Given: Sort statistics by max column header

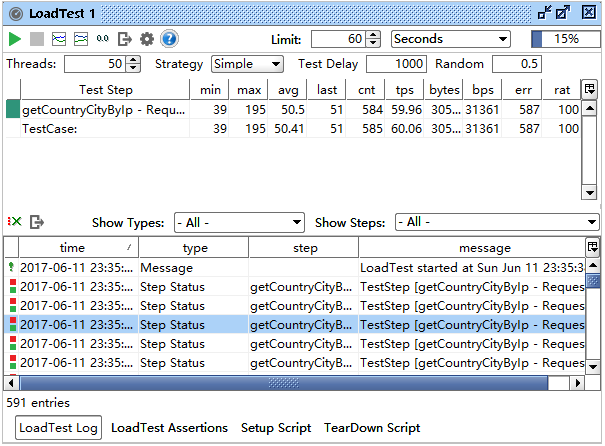Looking at the screenshot, I should click(249, 90).
